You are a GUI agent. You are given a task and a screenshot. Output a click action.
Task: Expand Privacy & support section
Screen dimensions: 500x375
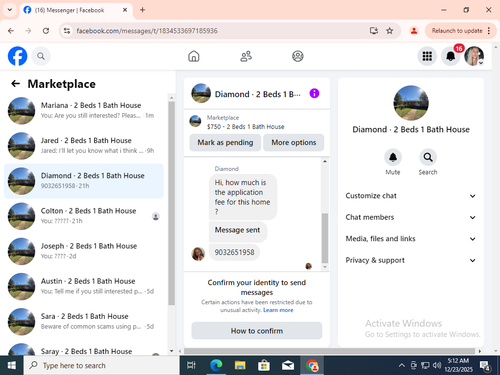(410, 260)
